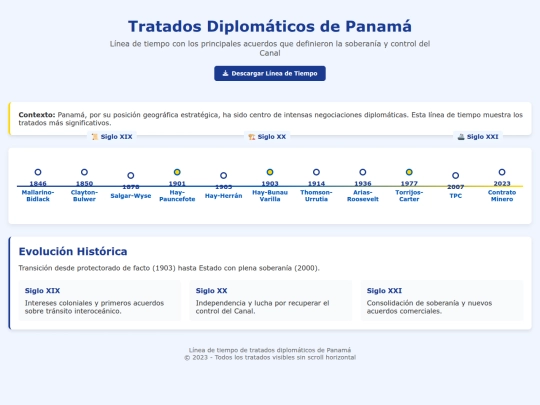This screenshot has height=405, width=540.
Task: Click the Siglo XXI summary card
Action: pos(442,301)
